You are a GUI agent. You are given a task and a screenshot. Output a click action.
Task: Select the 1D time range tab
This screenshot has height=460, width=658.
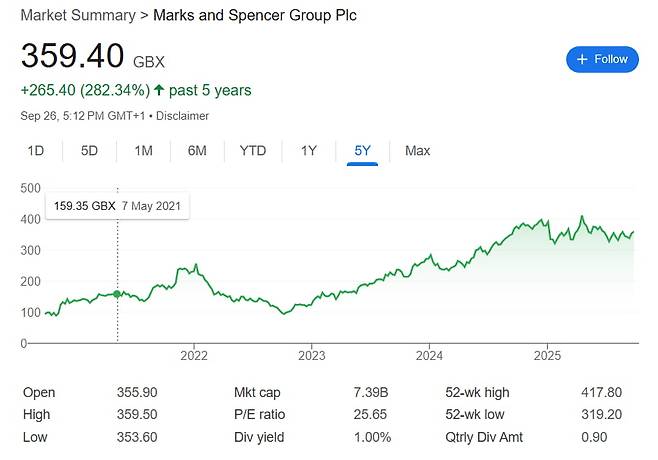click(x=35, y=151)
